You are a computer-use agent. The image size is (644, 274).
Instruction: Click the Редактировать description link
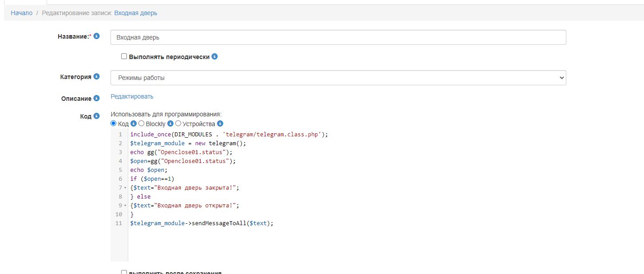tap(132, 96)
